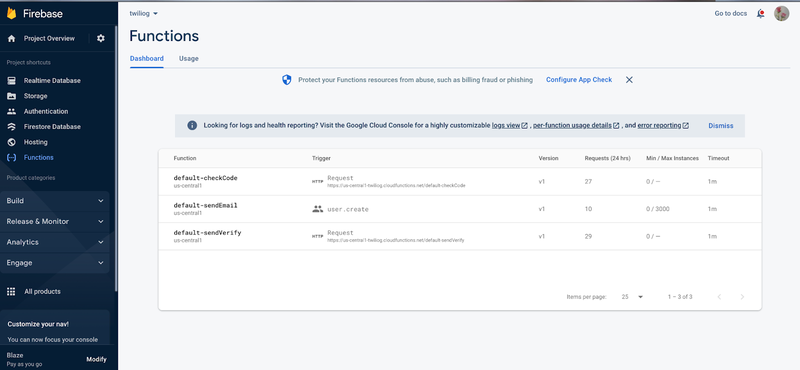Go to next page arrow

click(x=742, y=297)
